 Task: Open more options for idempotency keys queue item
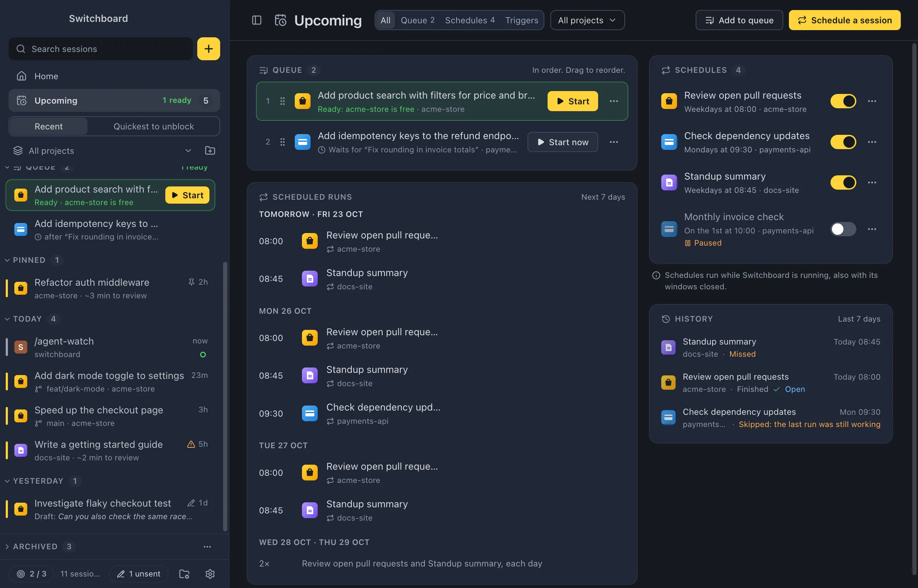point(614,142)
